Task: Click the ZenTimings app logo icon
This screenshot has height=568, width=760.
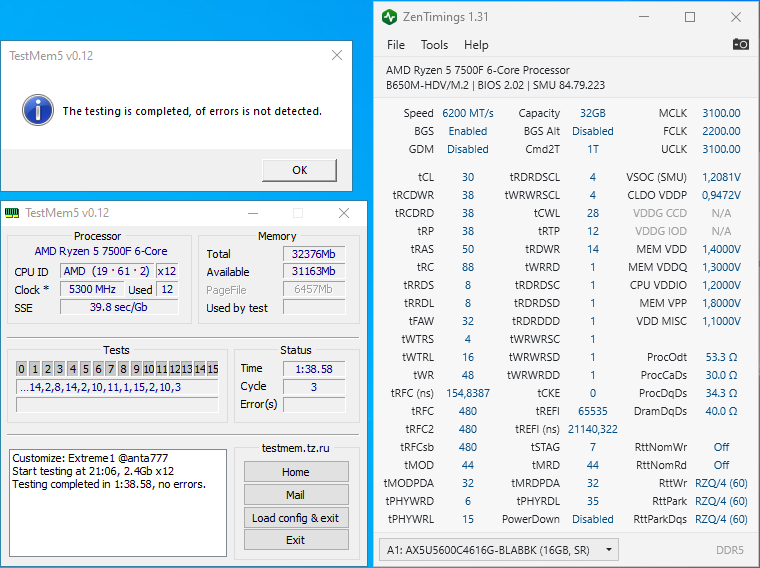Action: (389, 17)
